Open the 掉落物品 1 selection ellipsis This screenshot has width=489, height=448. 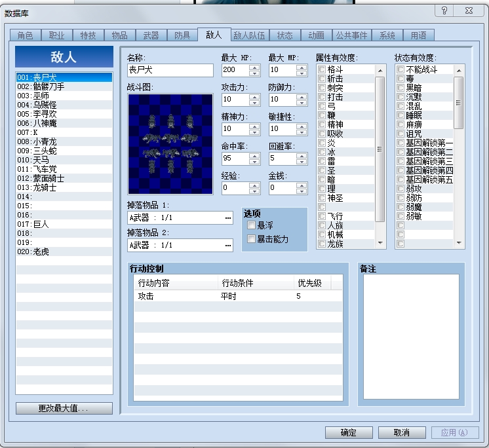point(228,217)
